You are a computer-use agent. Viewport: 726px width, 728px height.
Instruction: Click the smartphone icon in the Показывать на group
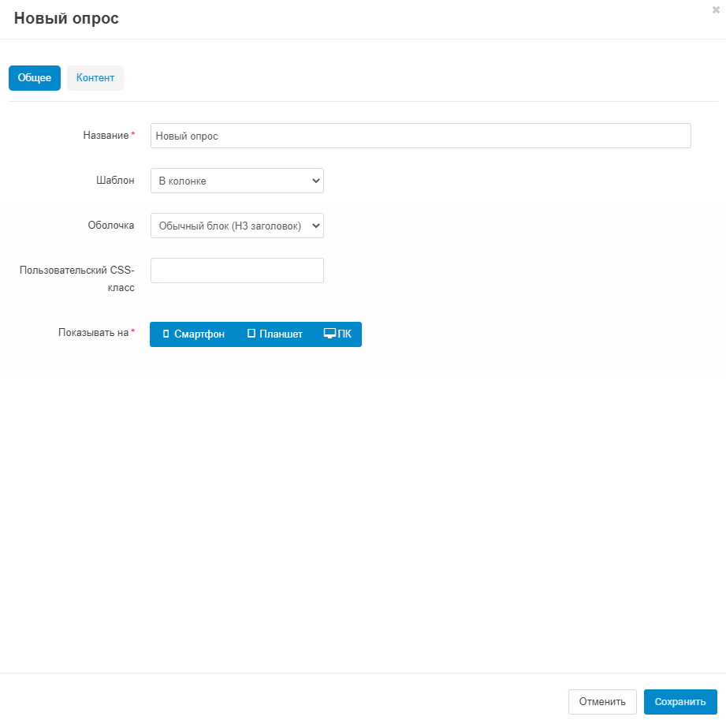point(166,334)
